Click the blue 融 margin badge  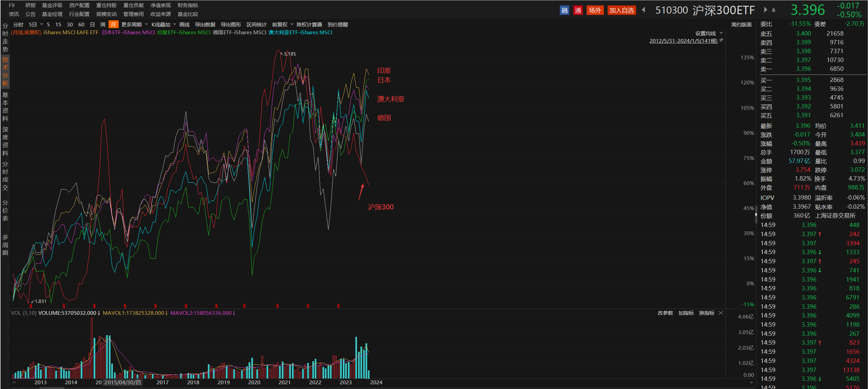pyautogui.click(x=564, y=10)
